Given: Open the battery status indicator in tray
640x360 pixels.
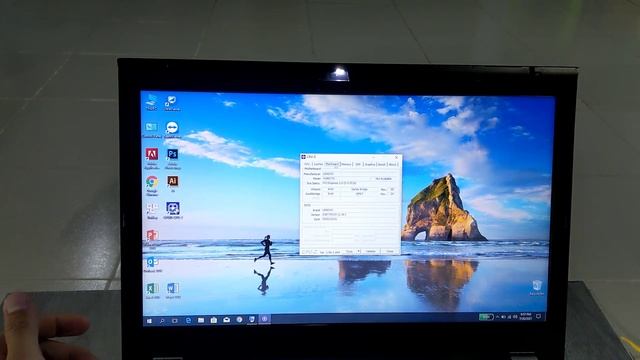Looking at the screenshot, I should coord(486,317).
